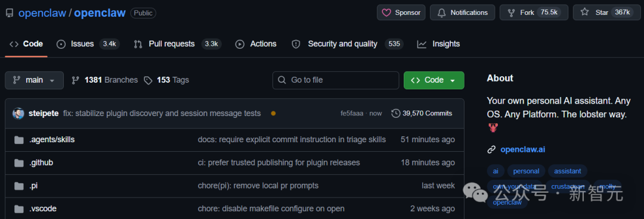Screen dimensions: 644x219
Task: Click the Issues circle-dot icon
Action: click(x=61, y=44)
